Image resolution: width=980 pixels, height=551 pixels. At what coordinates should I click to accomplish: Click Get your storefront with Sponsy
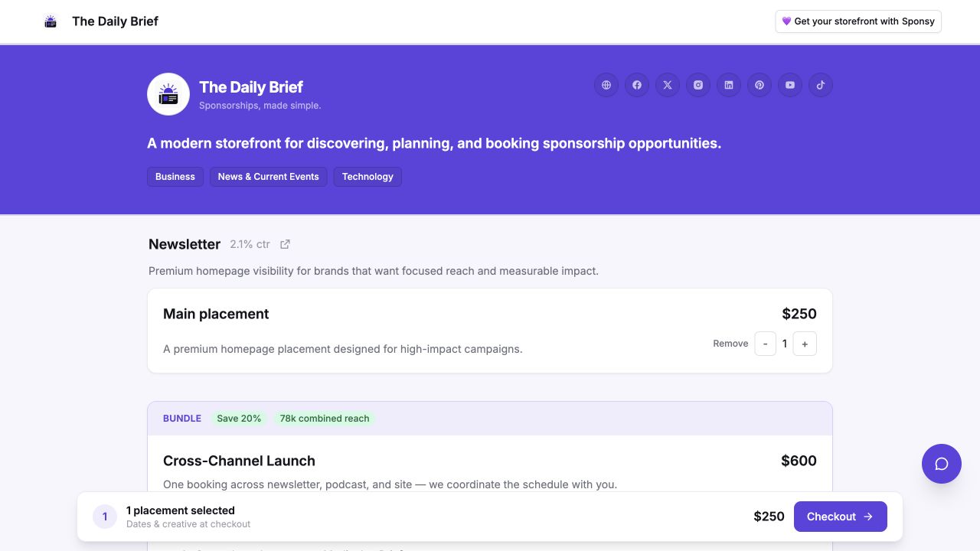coord(858,21)
